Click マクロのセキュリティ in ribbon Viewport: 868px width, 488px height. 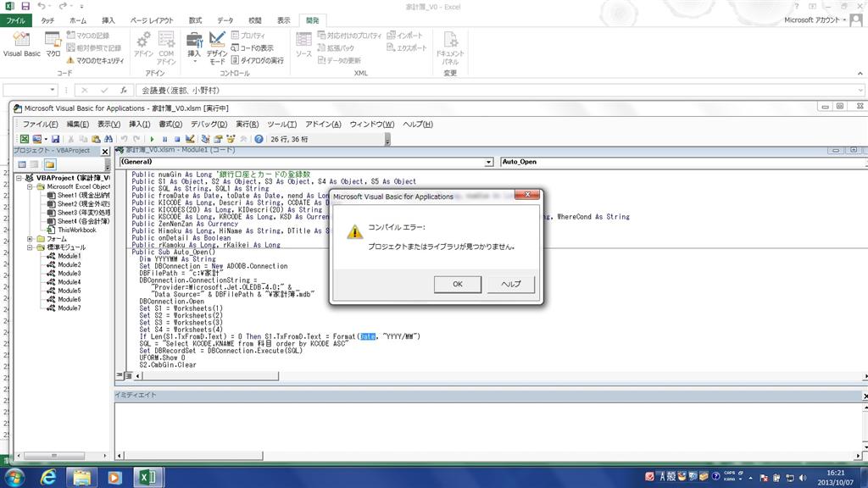tap(95, 60)
